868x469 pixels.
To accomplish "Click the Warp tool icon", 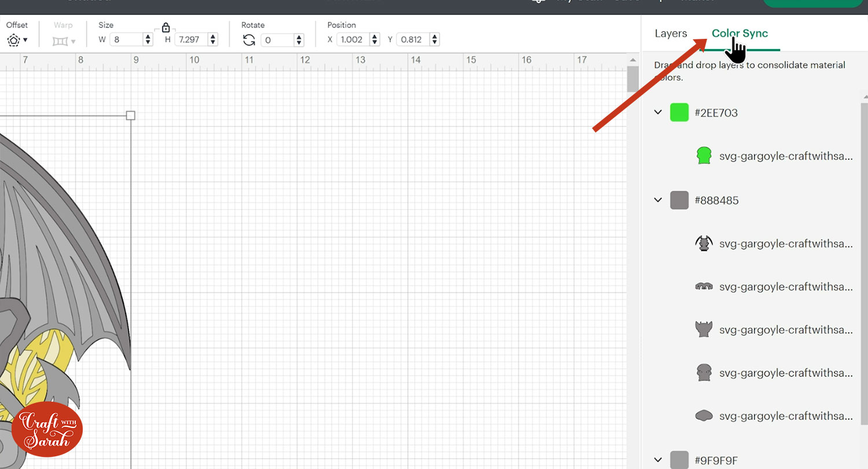I will (x=60, y=41).
